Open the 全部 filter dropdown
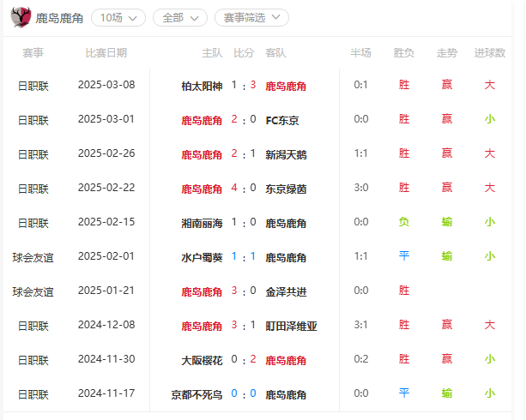The height and width of the screenshot is (420, 526). [180, 18]
